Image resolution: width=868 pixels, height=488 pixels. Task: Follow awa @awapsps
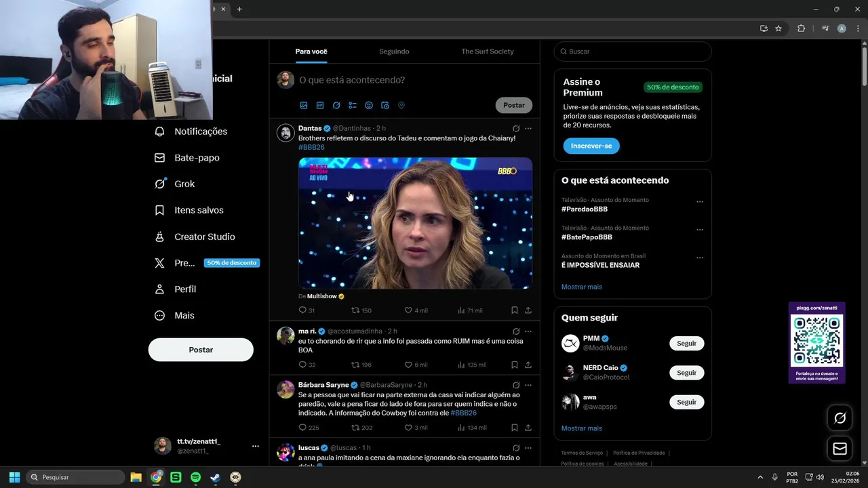click(x=687, y=402)
